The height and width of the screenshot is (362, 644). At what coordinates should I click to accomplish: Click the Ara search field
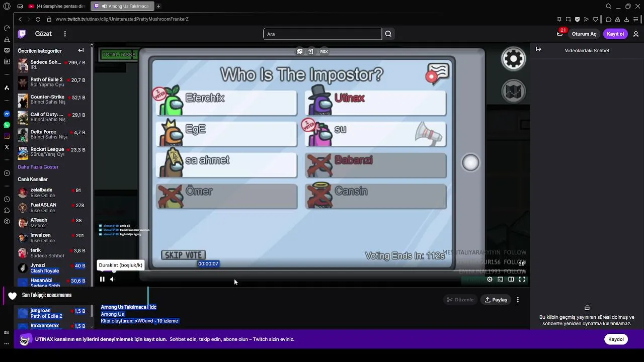323,34
